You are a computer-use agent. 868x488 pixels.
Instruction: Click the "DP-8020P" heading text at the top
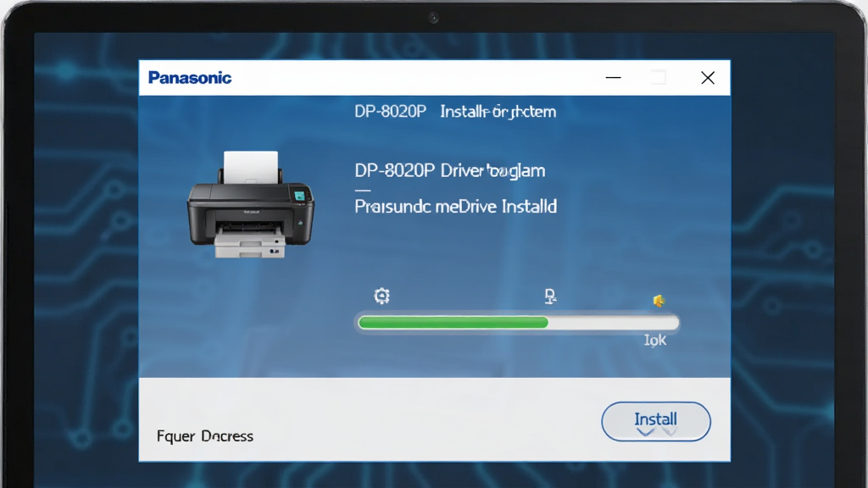(x=390, y=112)
